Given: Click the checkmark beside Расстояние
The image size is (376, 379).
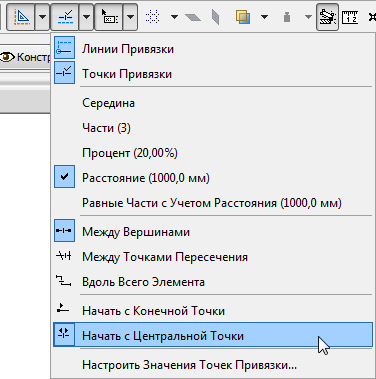Looking at the screenshot, I should pyautogui.click(x=64, y=177).
